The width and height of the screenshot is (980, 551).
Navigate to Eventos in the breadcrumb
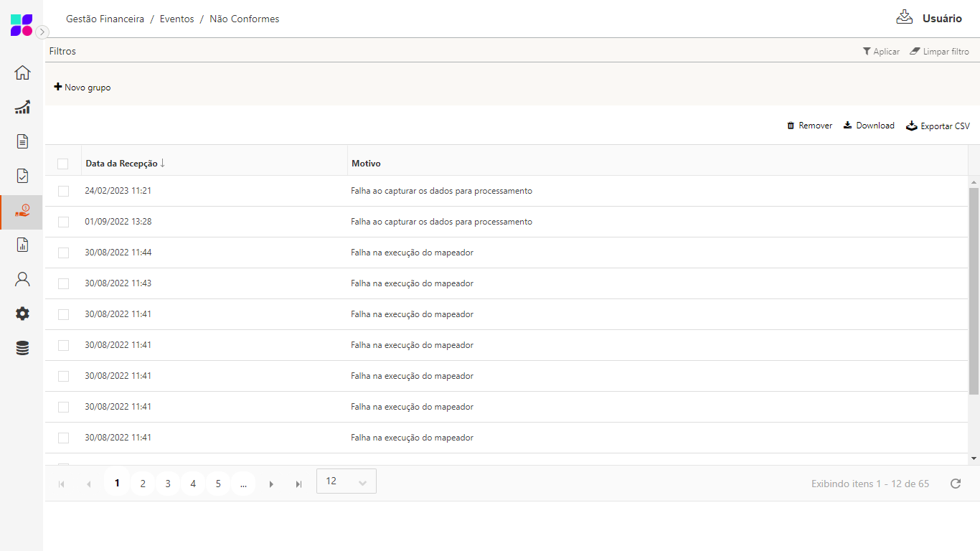click(176, 19)
